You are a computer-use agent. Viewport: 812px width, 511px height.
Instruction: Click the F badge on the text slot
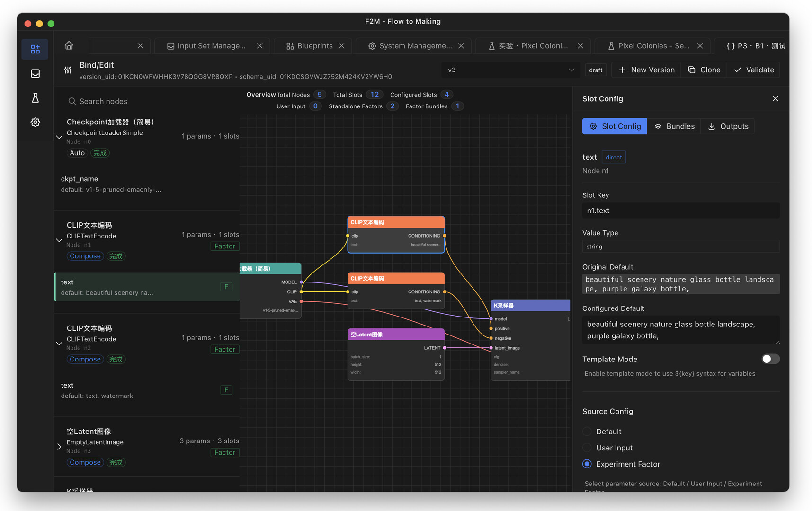226,286
